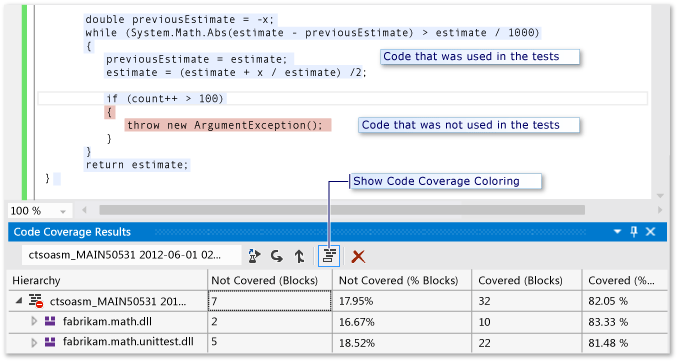
Task: Click the cell with value 7
Action: pyautogui.click(x=270, y=301)
